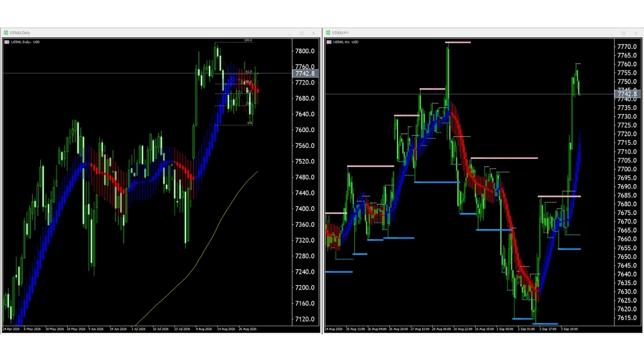The image size is (644, 362).
Task: Close the US500,Daily chart window
Action: click(313, 33)
